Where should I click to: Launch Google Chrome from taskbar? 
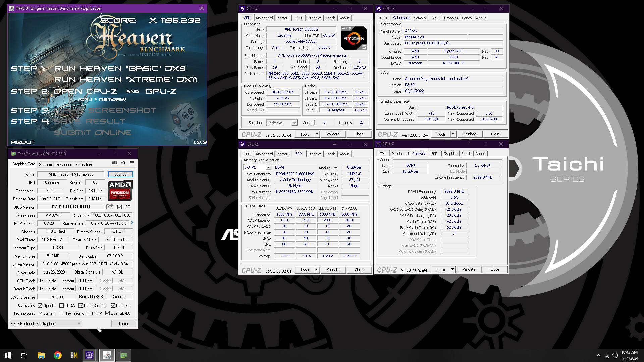coord(58,355)
